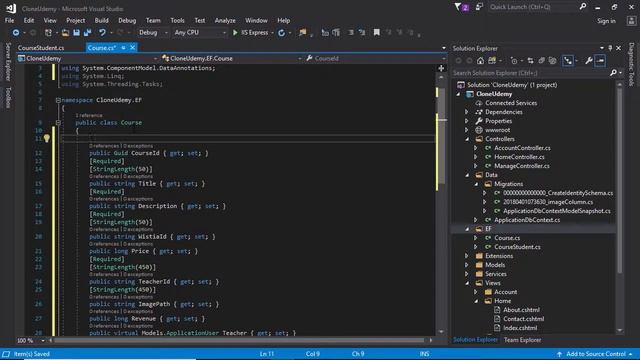Click the Sync with Active Document icon

pyautogui.click(x=530, y=61)
